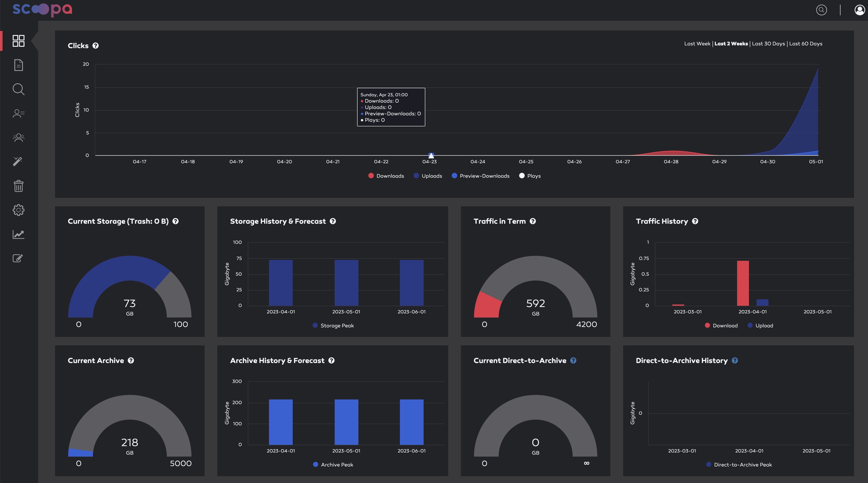Show help for Current Storage panel

(176, 221)
